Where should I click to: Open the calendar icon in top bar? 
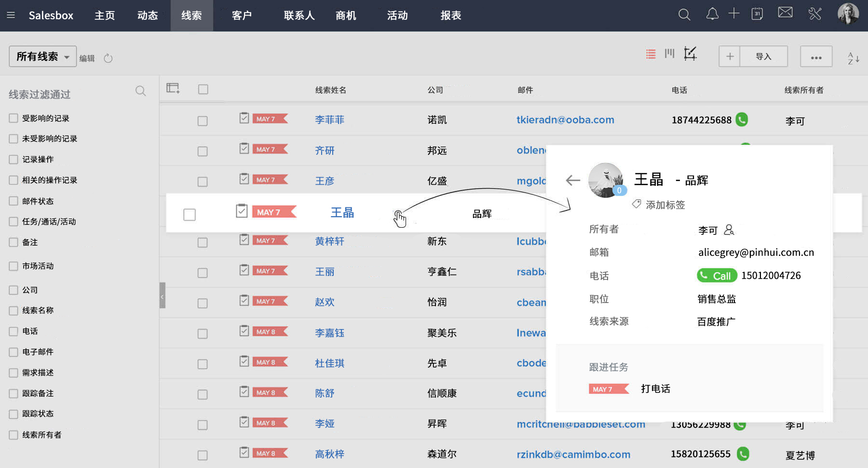(x=757, y=14)
